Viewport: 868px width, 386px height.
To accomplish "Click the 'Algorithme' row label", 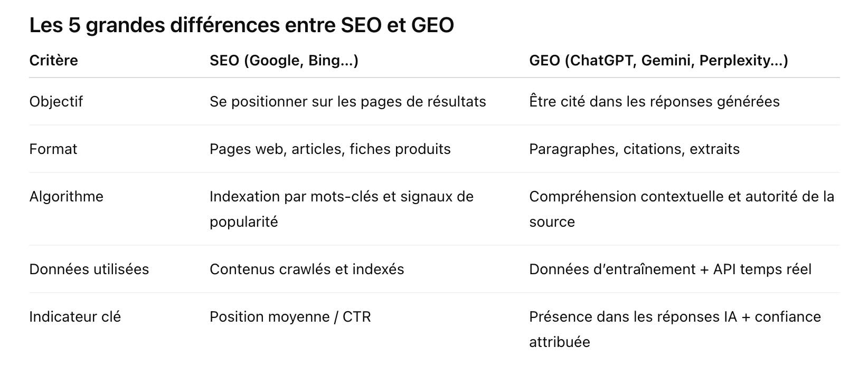I will (66, 196).
